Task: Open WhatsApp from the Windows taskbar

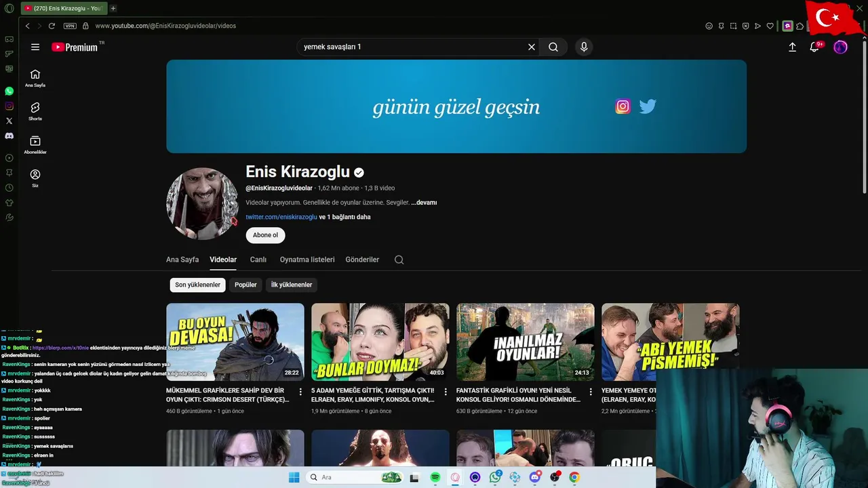Action: 495,477
